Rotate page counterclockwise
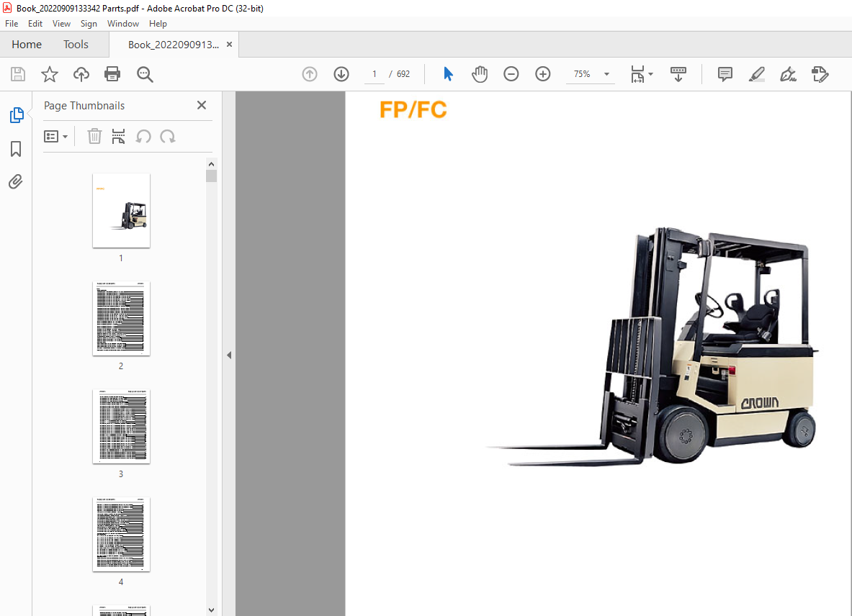Screen dimensions: 852x616 coord(143,136)
